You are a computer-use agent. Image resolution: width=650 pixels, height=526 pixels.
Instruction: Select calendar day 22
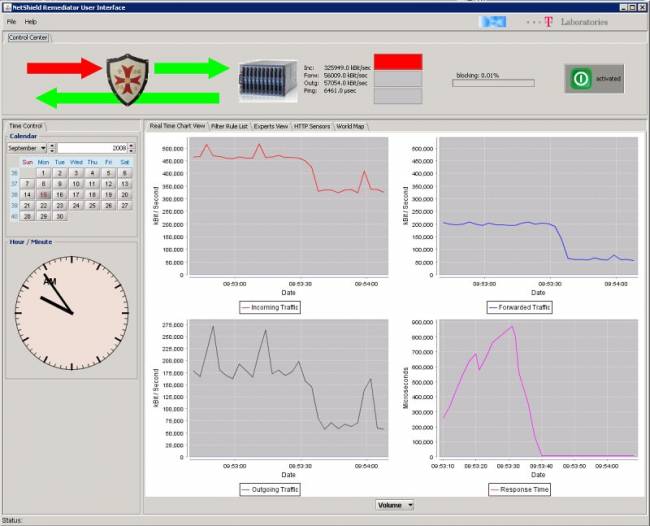click(44, 206)
